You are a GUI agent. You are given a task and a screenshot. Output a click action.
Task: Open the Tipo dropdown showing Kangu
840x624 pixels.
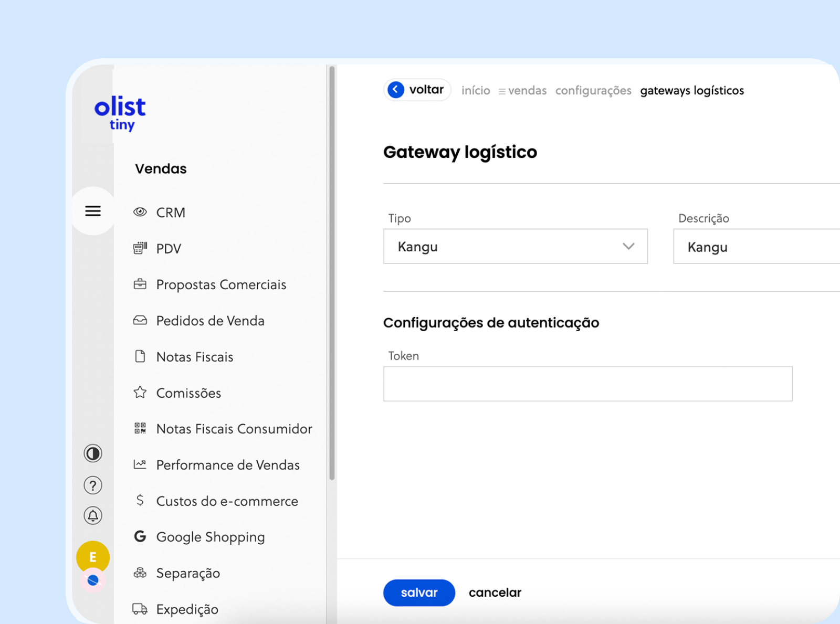point(516,246)
